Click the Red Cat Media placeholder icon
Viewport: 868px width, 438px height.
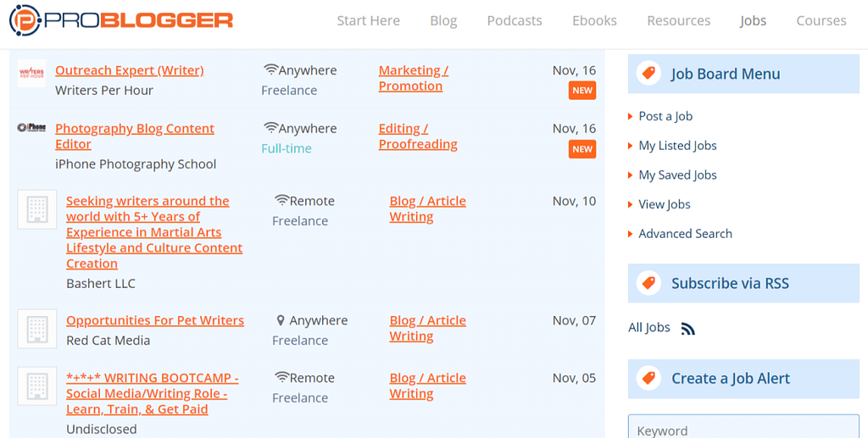click(37, 328)
